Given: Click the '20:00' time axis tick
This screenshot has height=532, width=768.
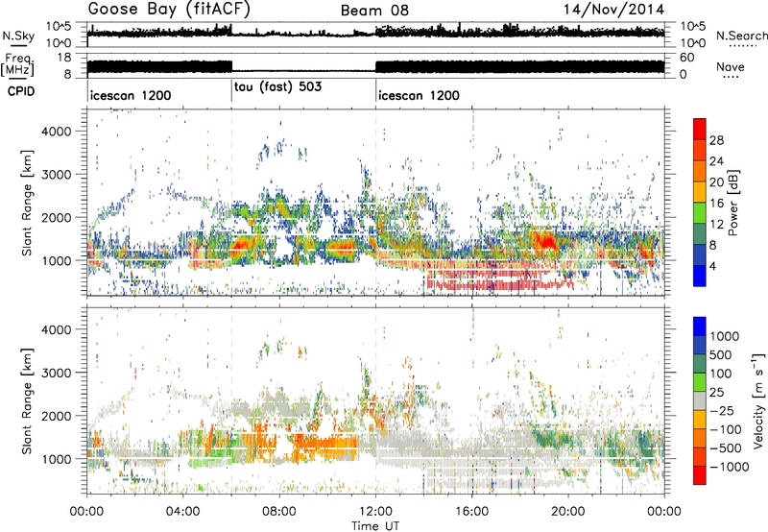Looking at the screenshot, I should pos(567,512).
